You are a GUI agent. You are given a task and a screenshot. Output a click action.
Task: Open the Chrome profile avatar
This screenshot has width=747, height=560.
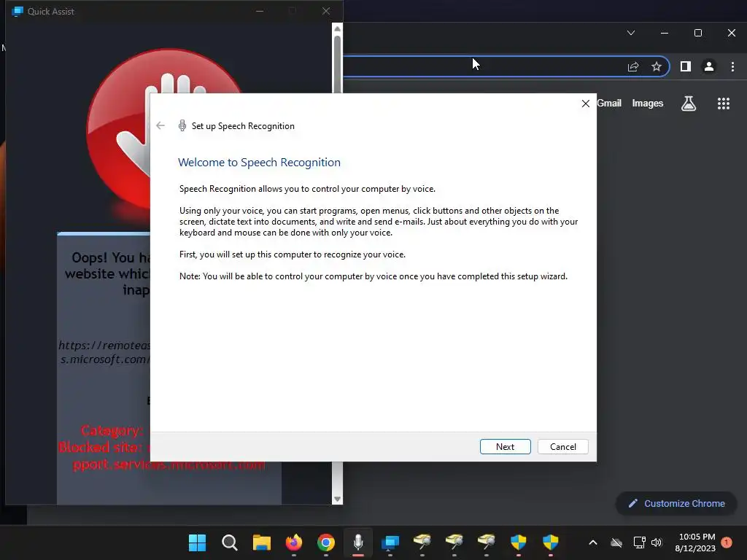pos(708,66)
